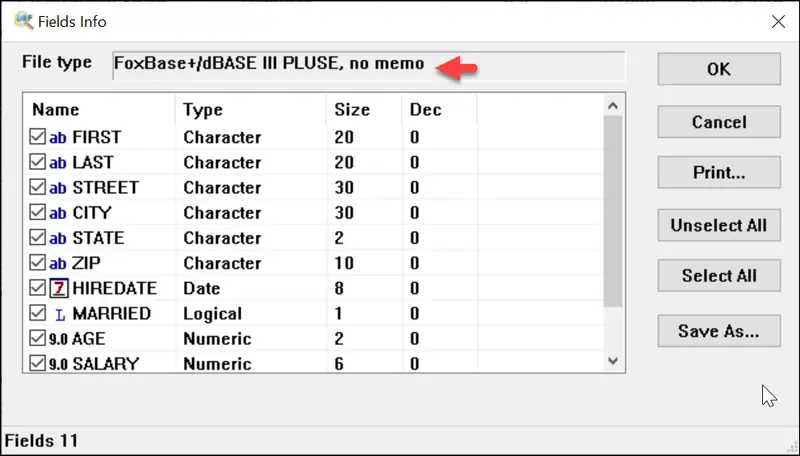The image size is (800, 456).
Task: Click Select All button
Action: point(719,276)
